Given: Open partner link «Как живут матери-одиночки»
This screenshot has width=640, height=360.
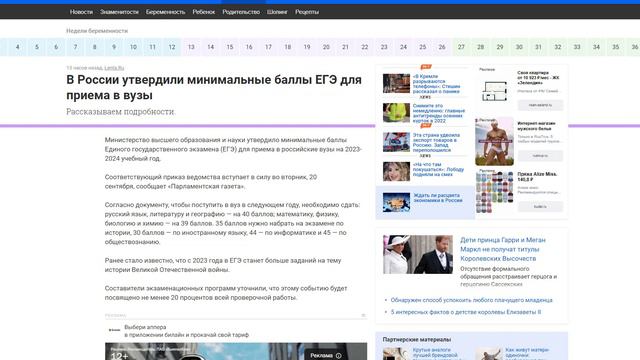Looking at the screenshot, I should point(527,354).
